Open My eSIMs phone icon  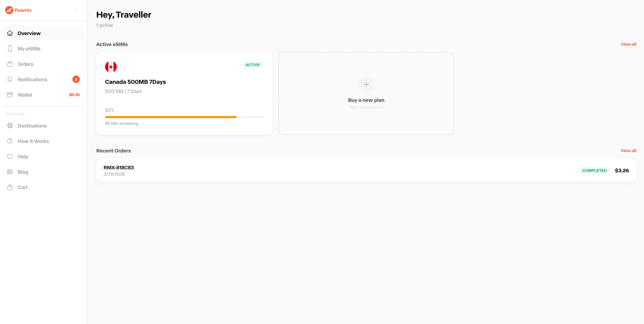(10, 49)
